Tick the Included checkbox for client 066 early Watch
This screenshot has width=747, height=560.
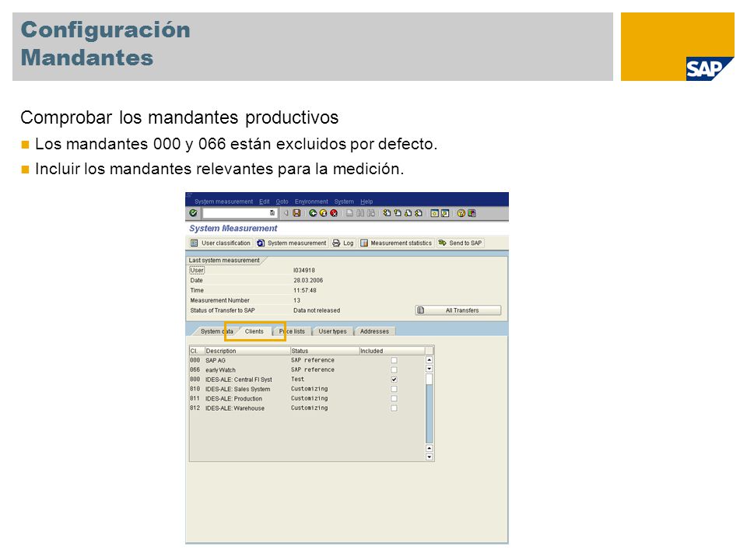coord(394,370)
